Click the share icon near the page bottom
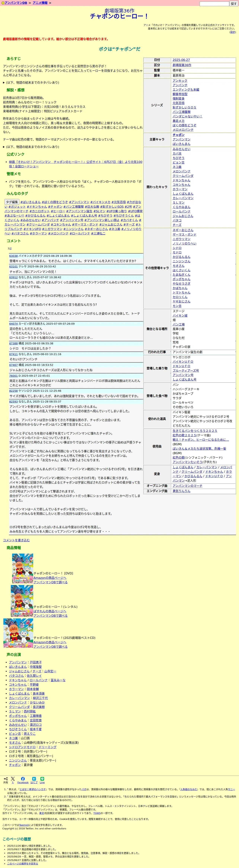239x868 pixels. (5, 779)
